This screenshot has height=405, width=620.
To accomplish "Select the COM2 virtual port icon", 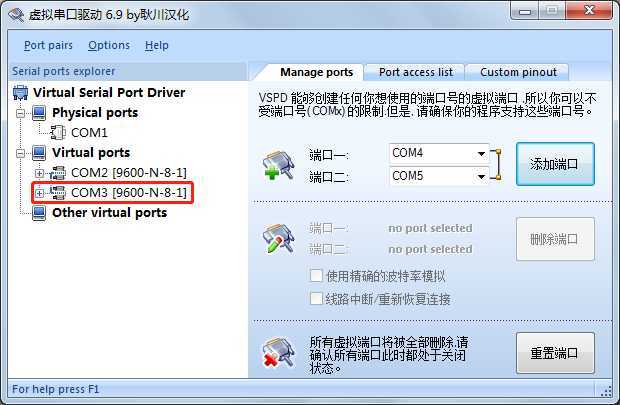I will [x=58, y=173].
